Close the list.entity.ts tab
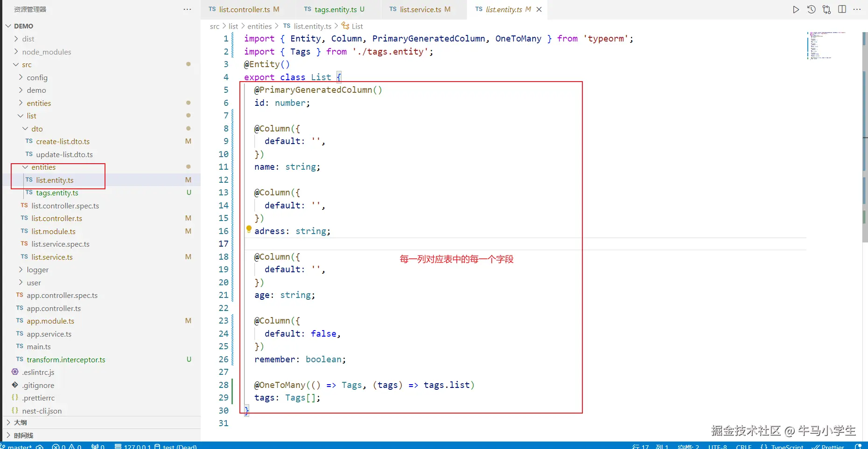868x449 pixels. click(x=539, y=9)
